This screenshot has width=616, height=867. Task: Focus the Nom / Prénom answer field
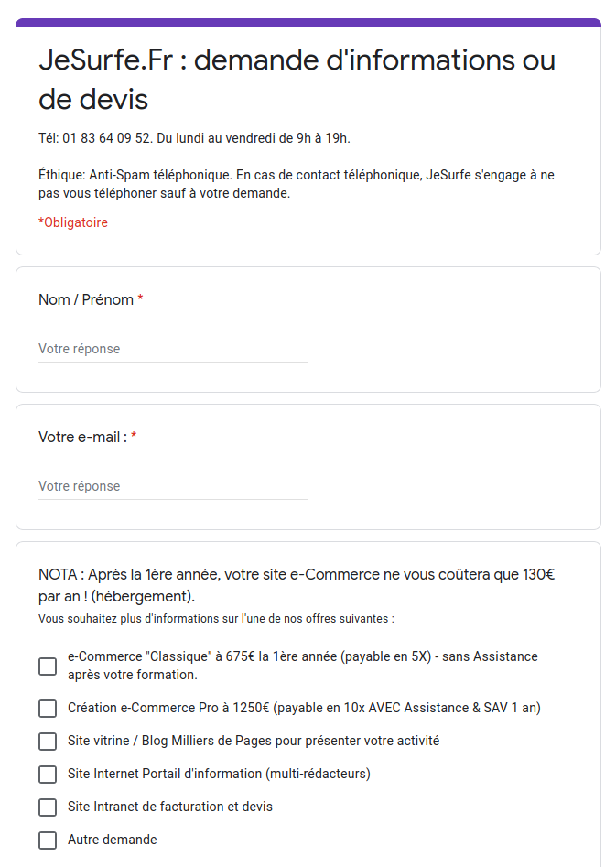(173, 349)
